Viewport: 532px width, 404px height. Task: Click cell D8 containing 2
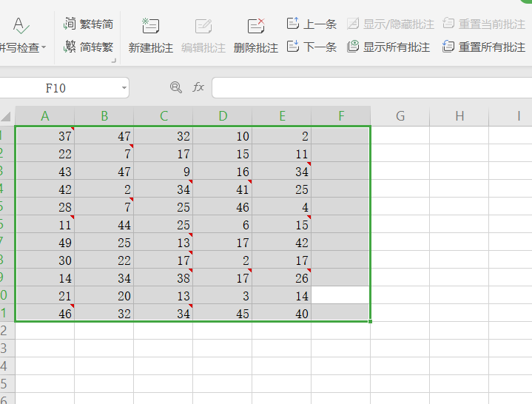[223, 260]
